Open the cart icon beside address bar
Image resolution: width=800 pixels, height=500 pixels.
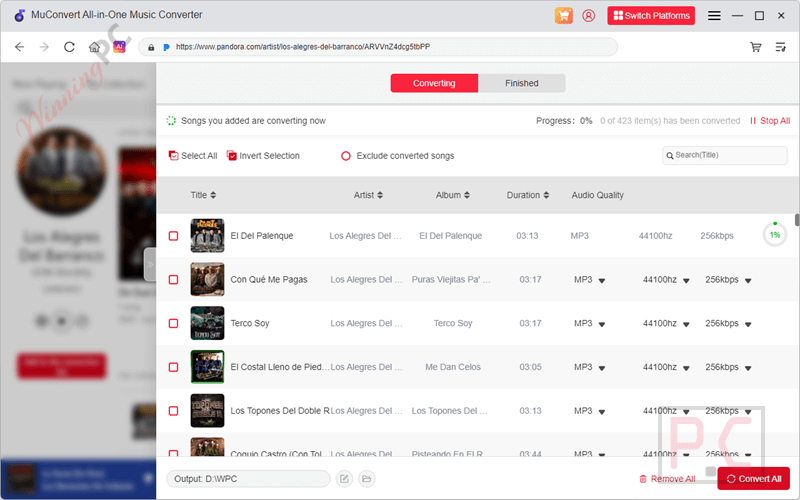(x=756, y=47)
